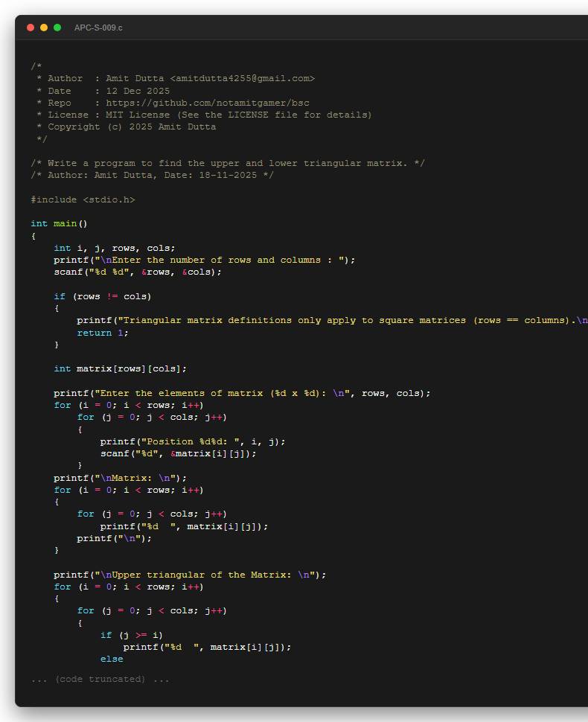Click the 'else' keyword line
Screen dimensions: 588x722
112,659
